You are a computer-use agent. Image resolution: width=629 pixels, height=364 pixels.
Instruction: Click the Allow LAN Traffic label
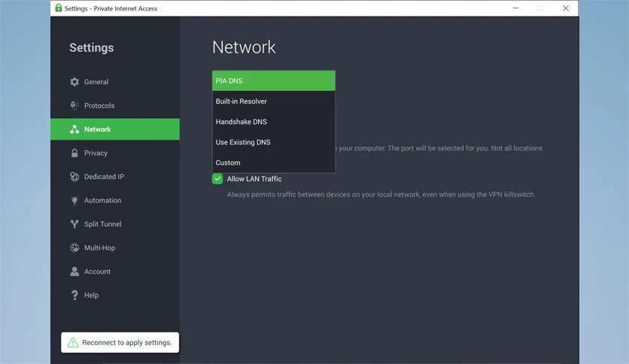coord(254,179)
